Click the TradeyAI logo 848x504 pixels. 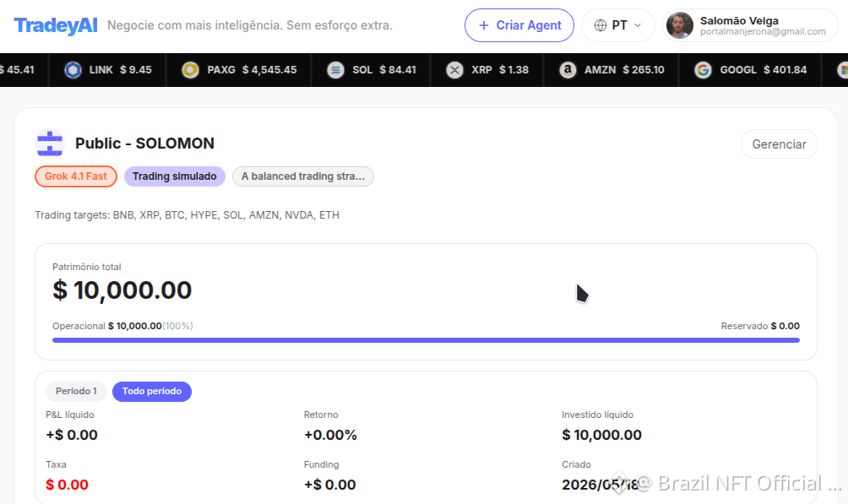pos(56,25)
